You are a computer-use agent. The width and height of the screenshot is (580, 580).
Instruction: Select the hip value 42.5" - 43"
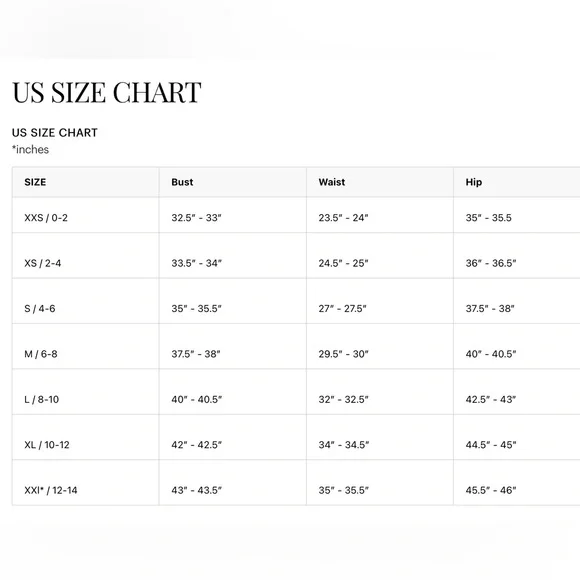click(x=491, y=399)
